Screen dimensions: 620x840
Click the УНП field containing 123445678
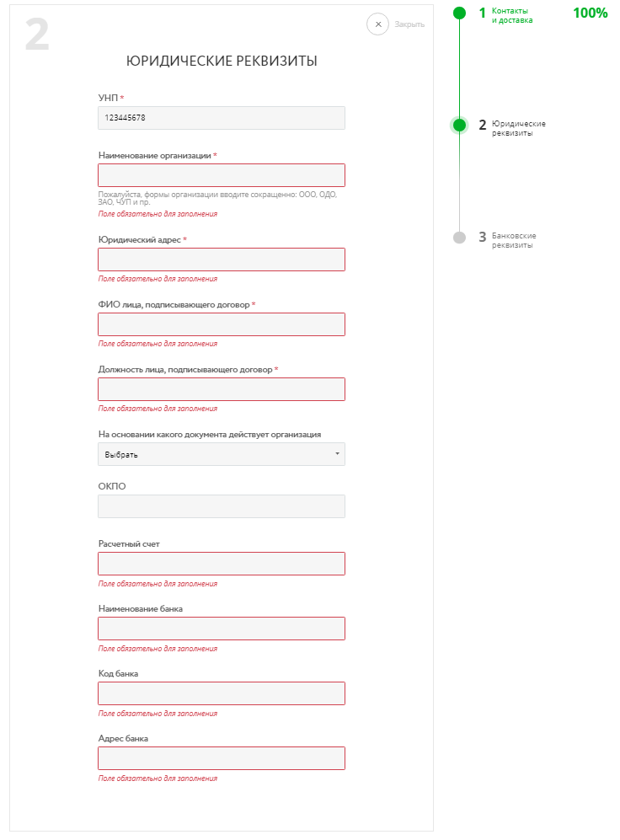click(x=222, y=118)
